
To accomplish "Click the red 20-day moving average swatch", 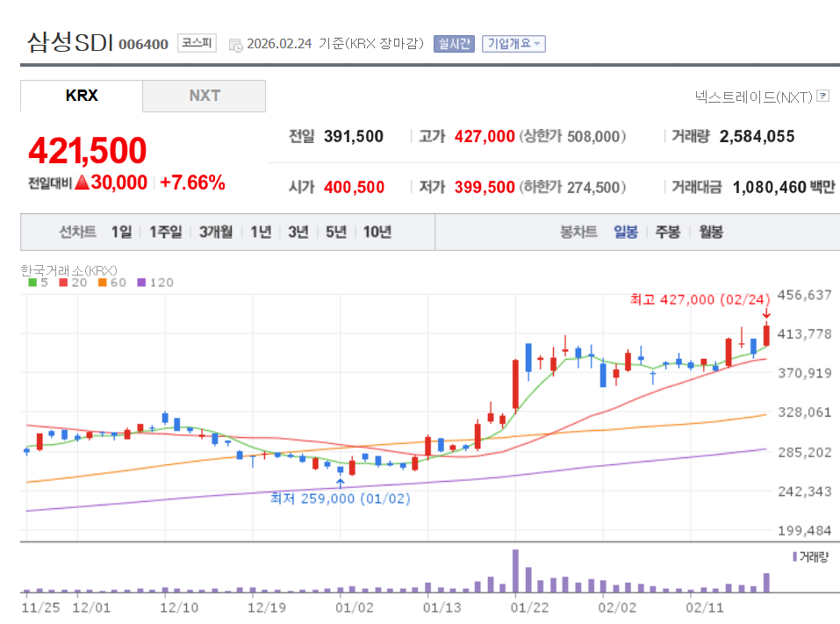I will click(x=63, y=283).
